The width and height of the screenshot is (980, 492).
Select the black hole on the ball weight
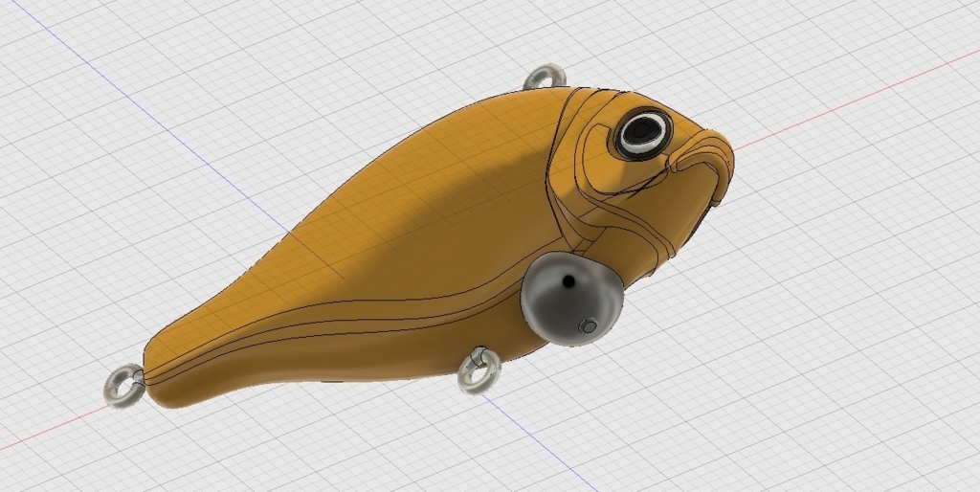(568, 281)
